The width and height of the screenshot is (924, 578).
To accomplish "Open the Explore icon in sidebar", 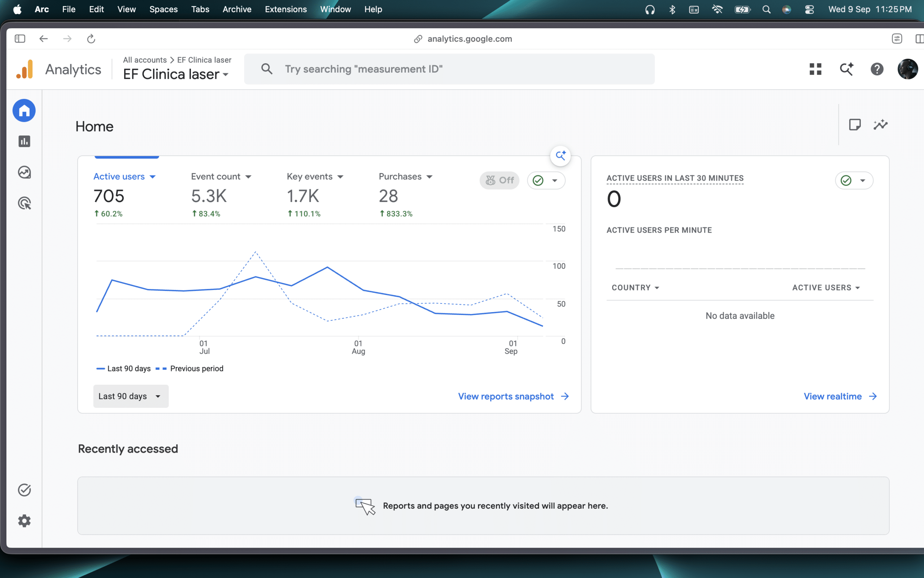I will [x=24, y=172].
